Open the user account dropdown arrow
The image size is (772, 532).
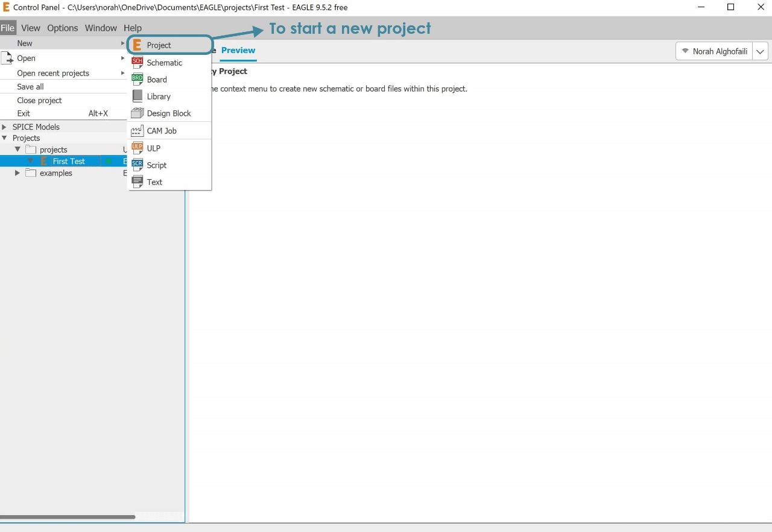click(761, 51)
